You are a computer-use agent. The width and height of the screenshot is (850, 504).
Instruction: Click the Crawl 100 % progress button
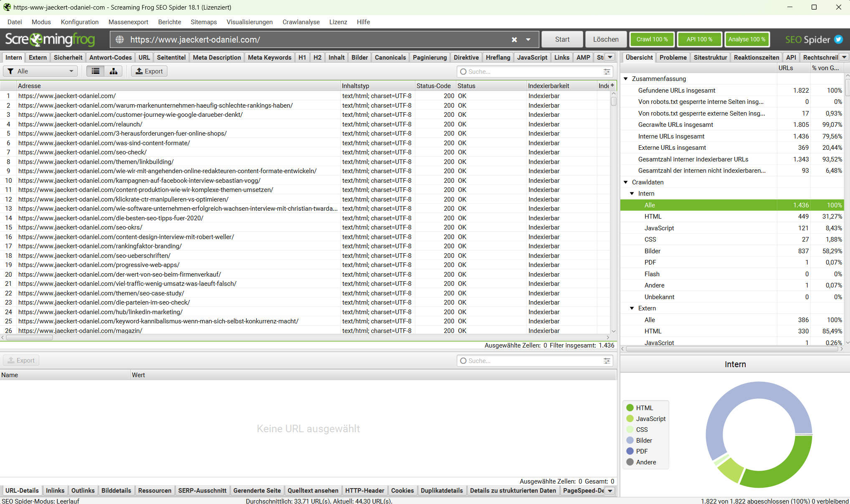pyautogui.click(x=652, y=39)
